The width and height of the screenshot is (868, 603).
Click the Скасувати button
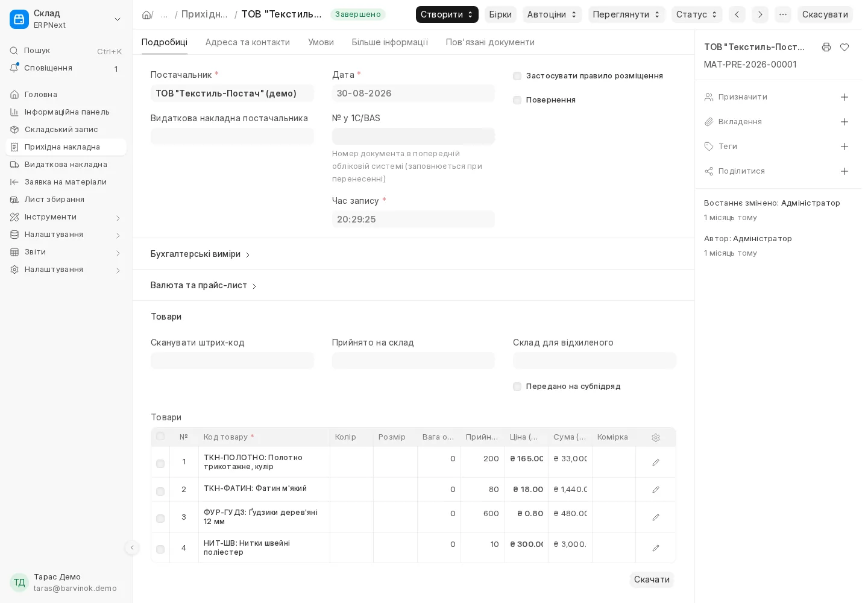(825, 14)
